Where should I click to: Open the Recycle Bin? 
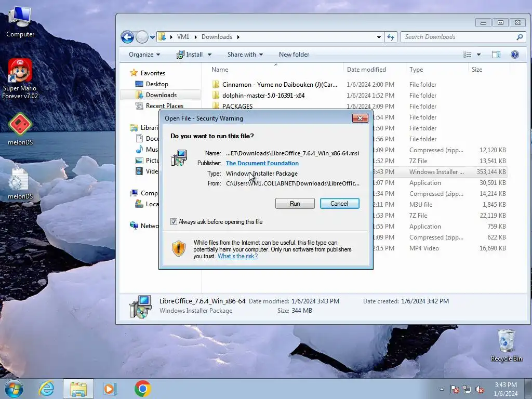point(506,345)
